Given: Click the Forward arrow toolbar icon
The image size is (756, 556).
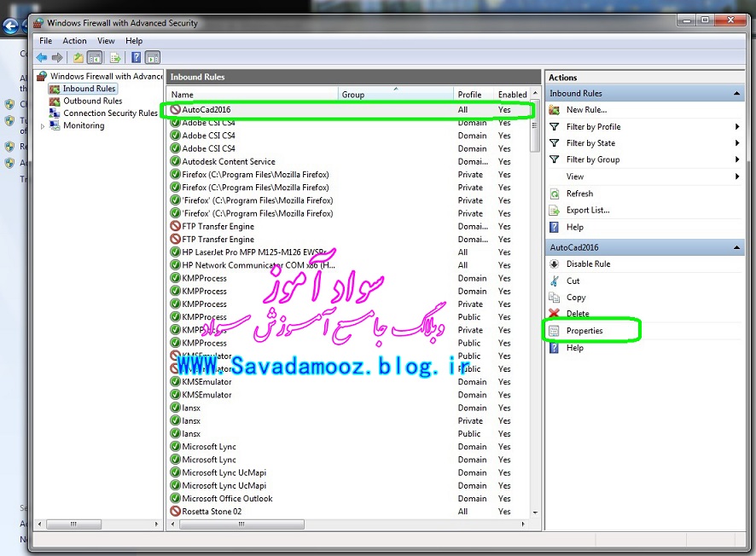Looking at the screenshot, I should [x=57, y=58].
